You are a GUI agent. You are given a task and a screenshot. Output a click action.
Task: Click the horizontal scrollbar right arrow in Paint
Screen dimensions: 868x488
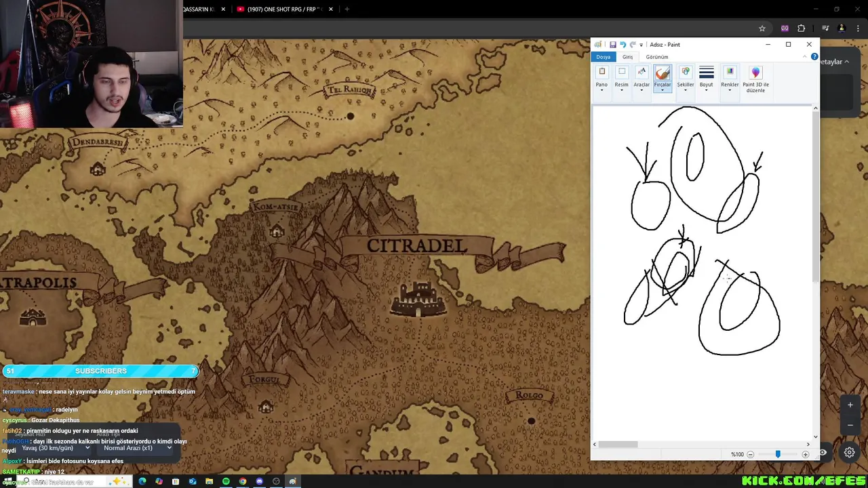point(808,445)
